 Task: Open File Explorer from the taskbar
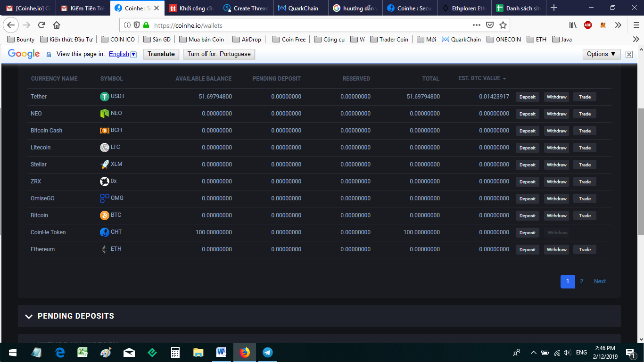point(198,352)
